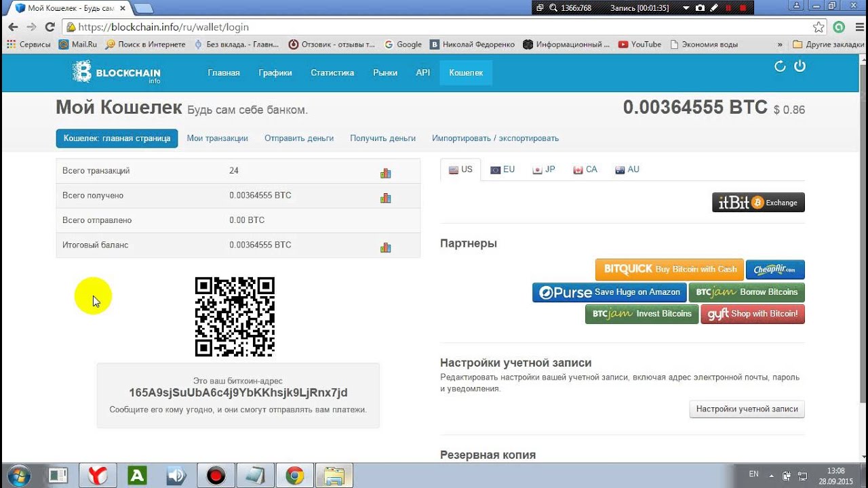868x488 pixels.
Task: Go forward with browser forward arrow
Action: (x=31, y=27)
